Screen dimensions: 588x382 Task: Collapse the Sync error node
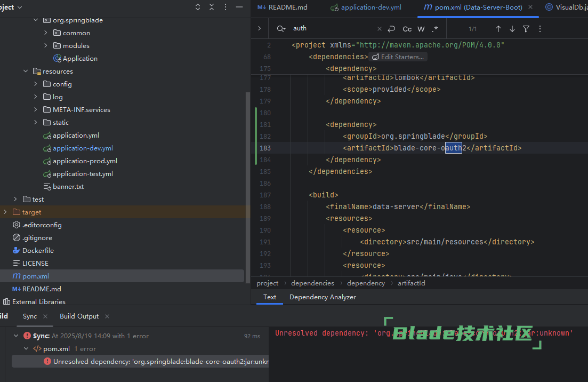pos(15,336)
